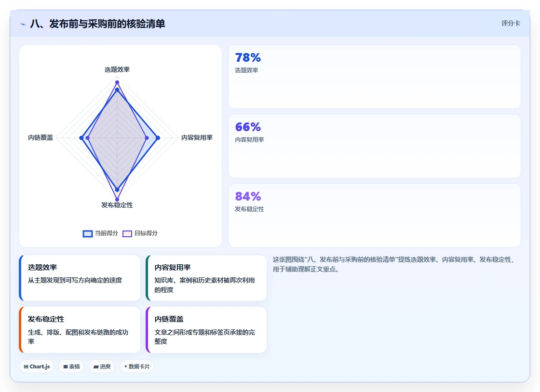Click the 表格 tag chip
The image size is (540, 392).
click(71, 366)
